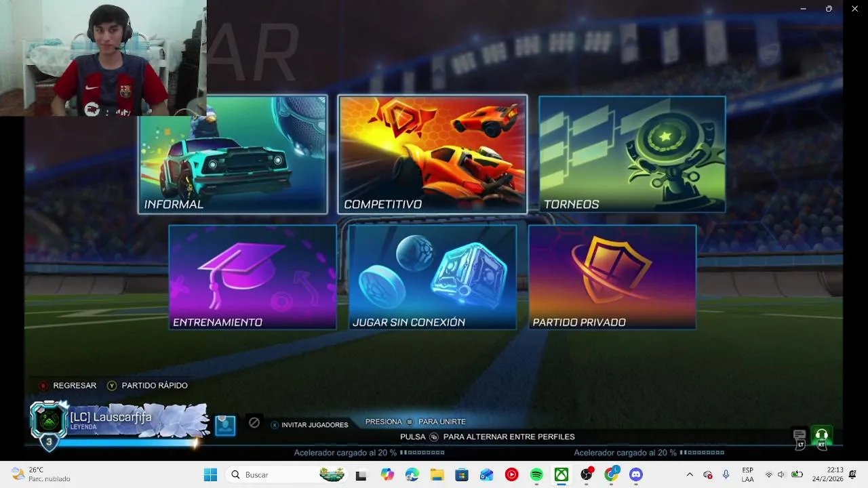The height and width of the screenshot is (488, 868).
Task: Click the Regresar back prompt
Action: point(67,385)
